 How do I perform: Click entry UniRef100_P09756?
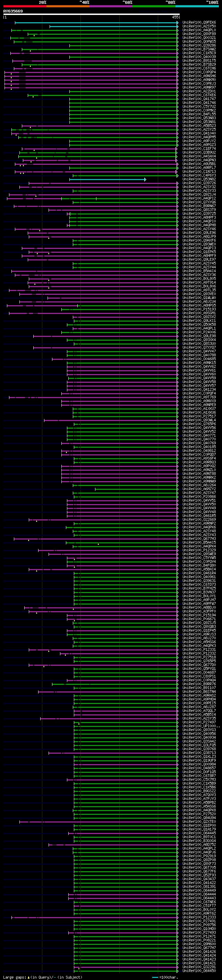click(x=199, y=925)
